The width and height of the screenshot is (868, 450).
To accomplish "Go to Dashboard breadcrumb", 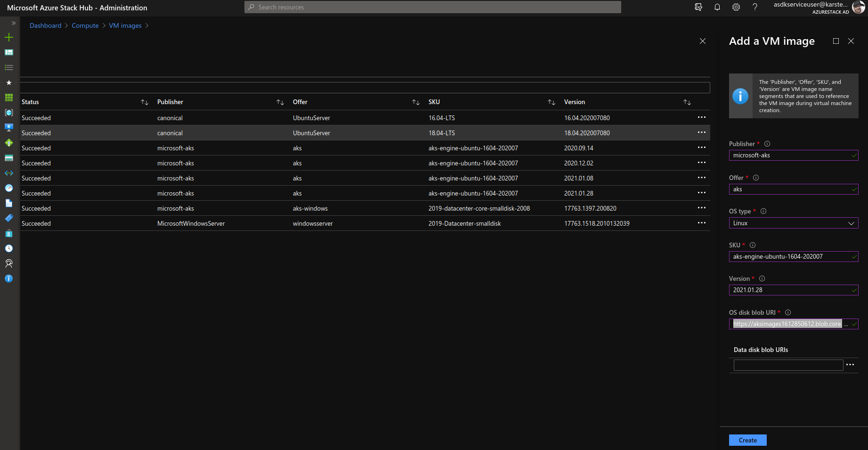I will click(45, 25).
